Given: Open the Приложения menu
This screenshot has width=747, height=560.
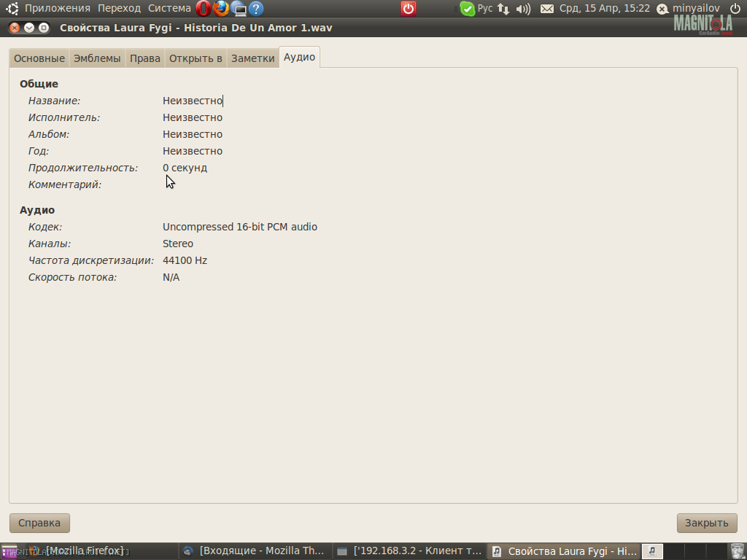Looking at the screenshot, I should (57, 9).
